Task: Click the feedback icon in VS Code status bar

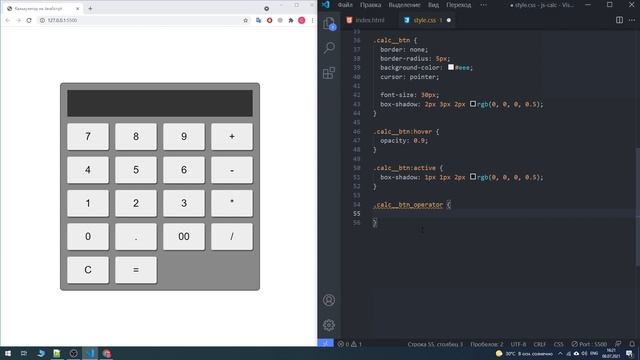Action: tap(618, 344)
